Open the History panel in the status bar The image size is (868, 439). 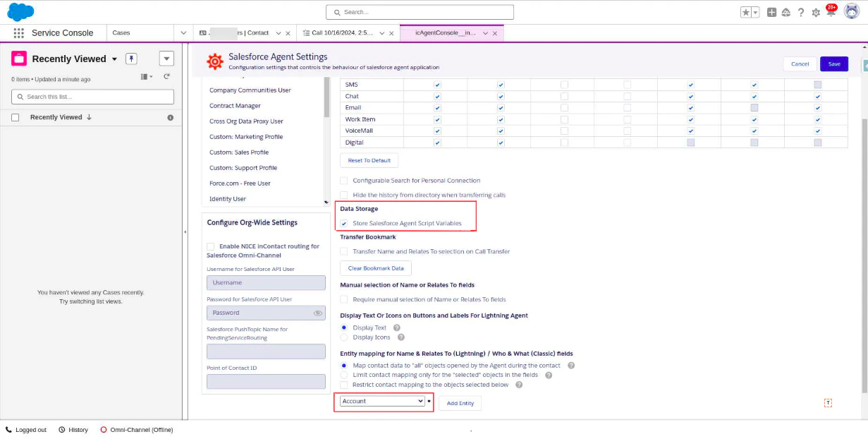(73, 429)
